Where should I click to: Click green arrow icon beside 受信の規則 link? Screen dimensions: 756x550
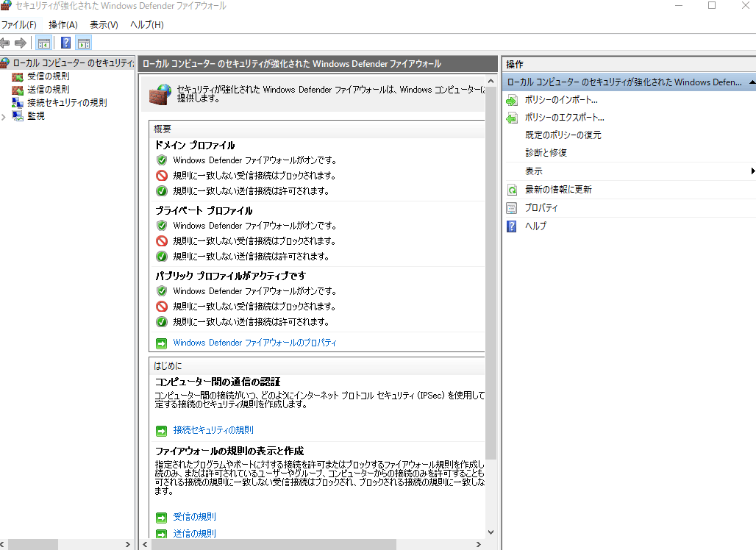pyautogui.click(x=162, y=517)
